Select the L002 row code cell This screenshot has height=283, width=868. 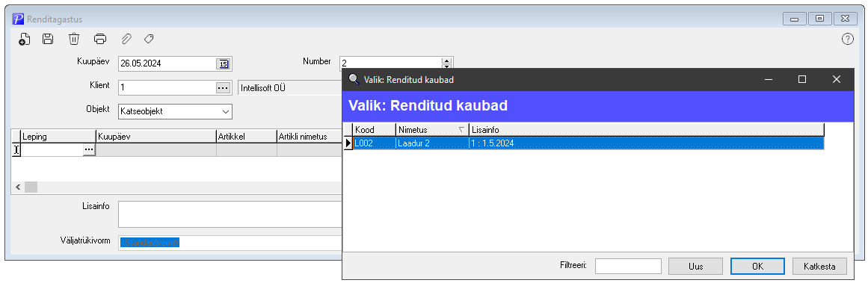pos(375,143)
